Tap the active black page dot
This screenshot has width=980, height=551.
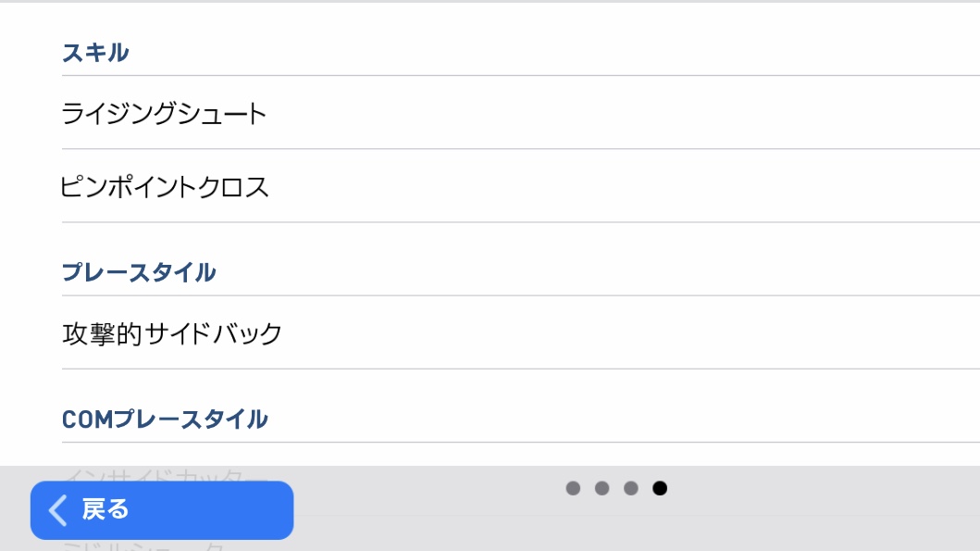pos(660,488)
